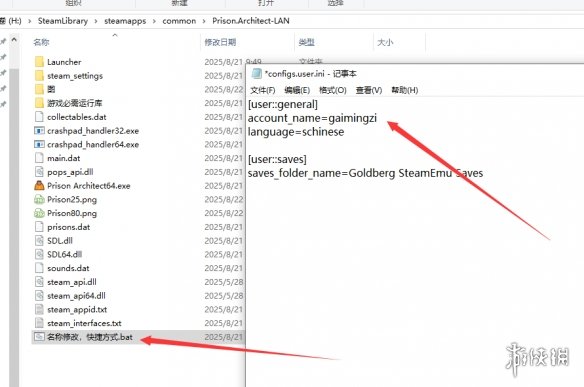Select the Prison80.png image icon

39,213
